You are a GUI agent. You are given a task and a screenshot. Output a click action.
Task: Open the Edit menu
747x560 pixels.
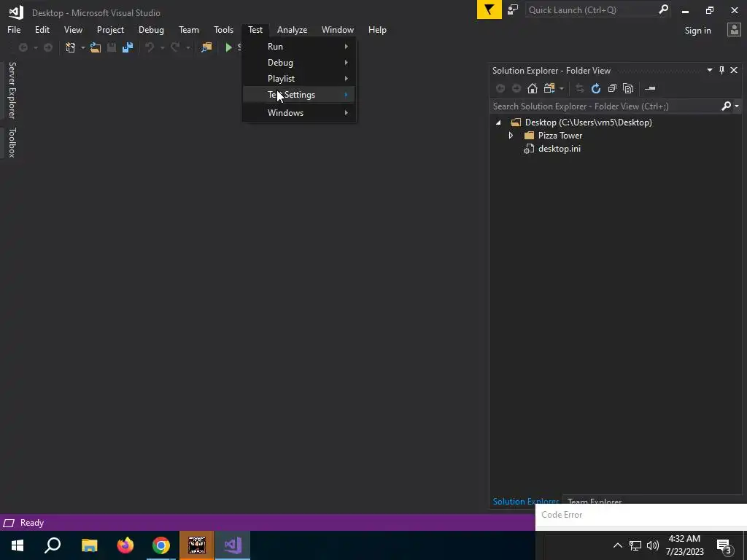pos(42,29)
